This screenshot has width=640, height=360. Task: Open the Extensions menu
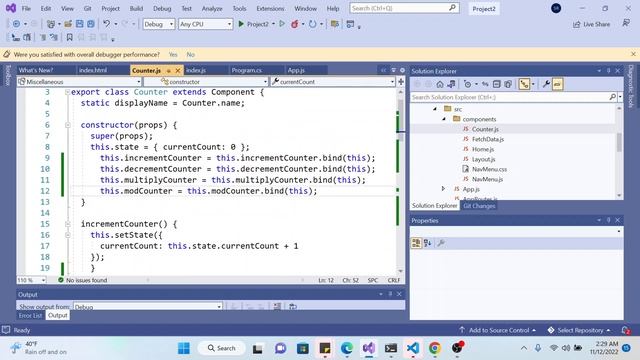coord(270,9)
